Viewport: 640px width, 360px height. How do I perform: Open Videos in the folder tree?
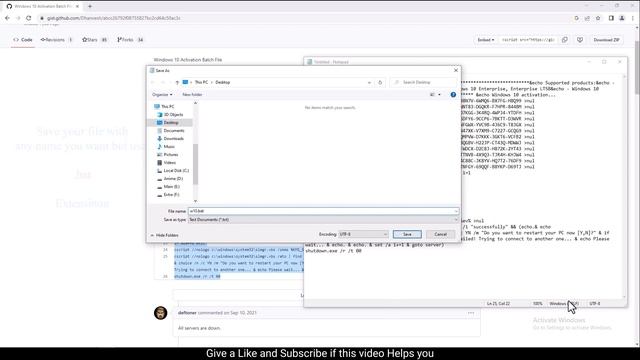(169, 162)
